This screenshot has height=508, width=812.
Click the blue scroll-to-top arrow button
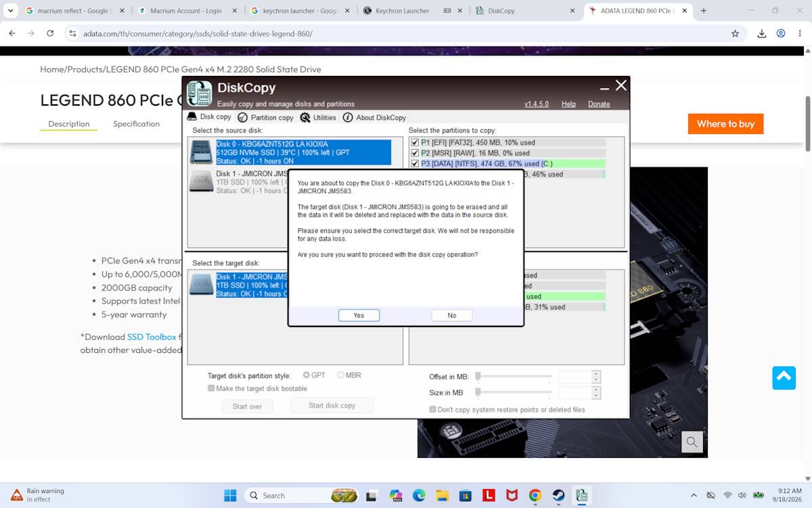pos(784,378)
